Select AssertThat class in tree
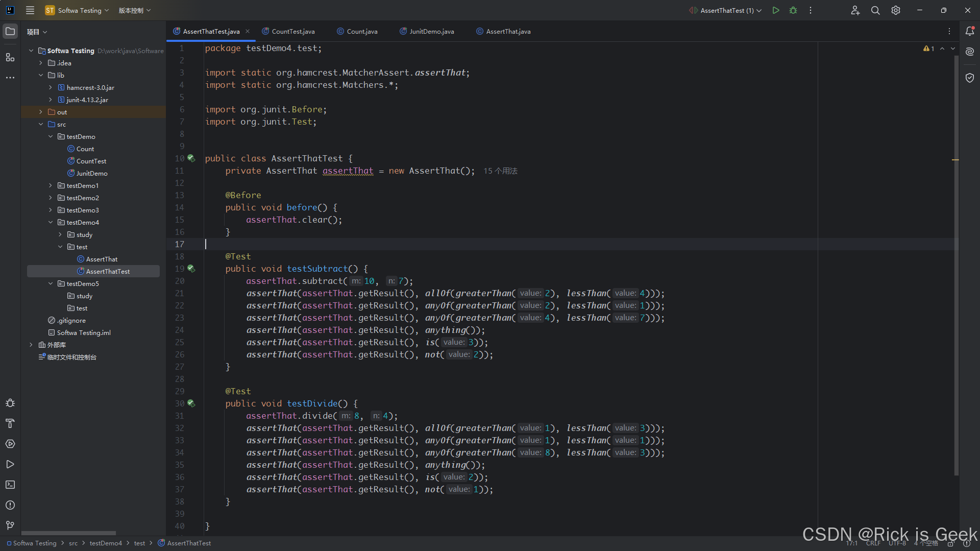Viewport: 980px width, 551px height. (97, 259)
